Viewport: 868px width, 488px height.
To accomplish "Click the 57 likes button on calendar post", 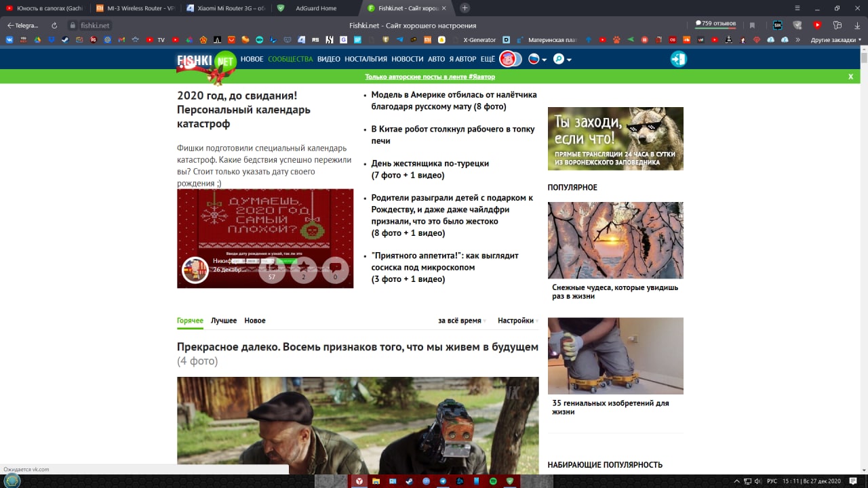I will [x=272, y=270].
